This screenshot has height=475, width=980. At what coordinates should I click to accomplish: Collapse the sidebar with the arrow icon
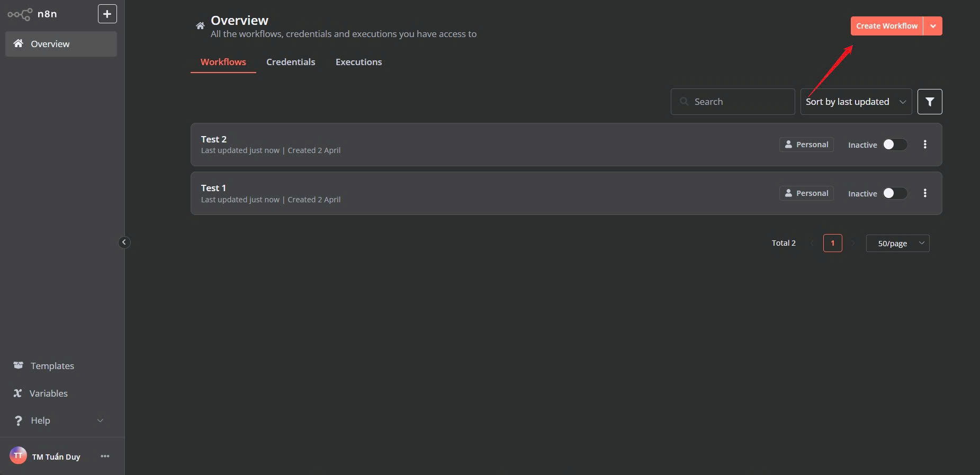124,242
